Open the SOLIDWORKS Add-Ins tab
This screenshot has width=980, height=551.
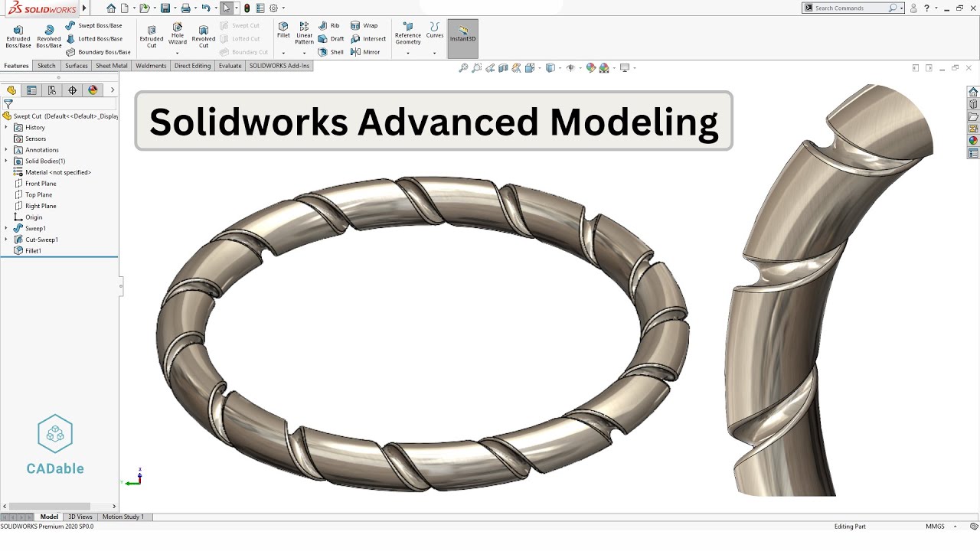(279, 66)
